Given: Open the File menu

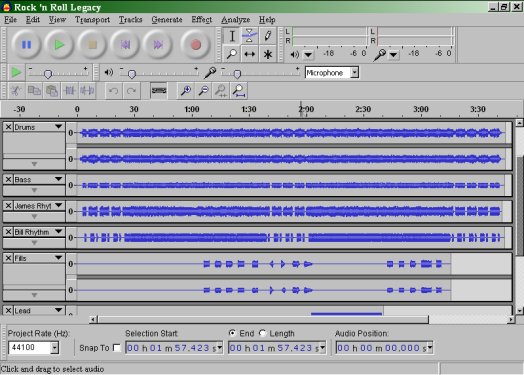Looking at the screenshot, I should pos(10,20).
